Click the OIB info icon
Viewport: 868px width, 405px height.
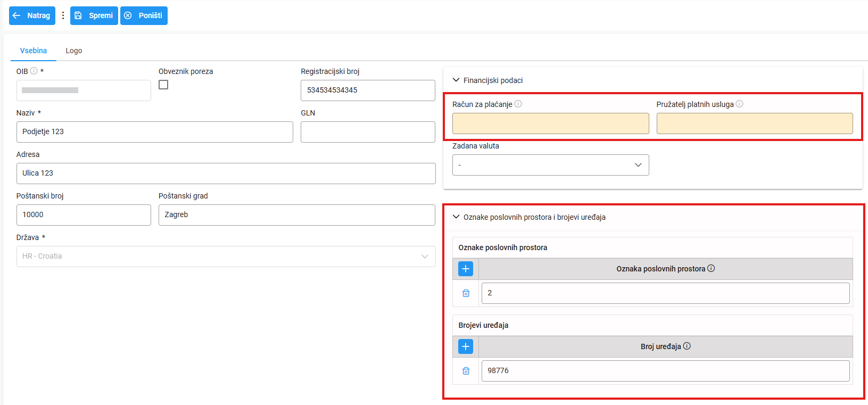tap(34, 71)
